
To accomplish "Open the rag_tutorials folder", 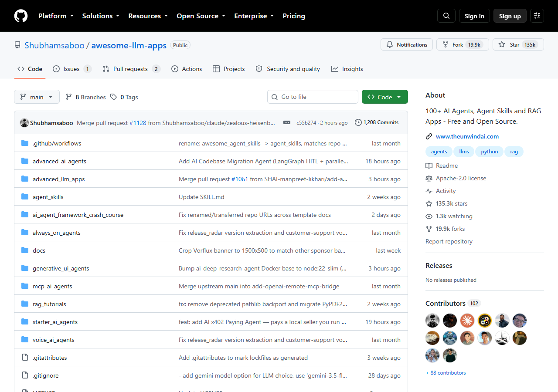I will 49,304.
